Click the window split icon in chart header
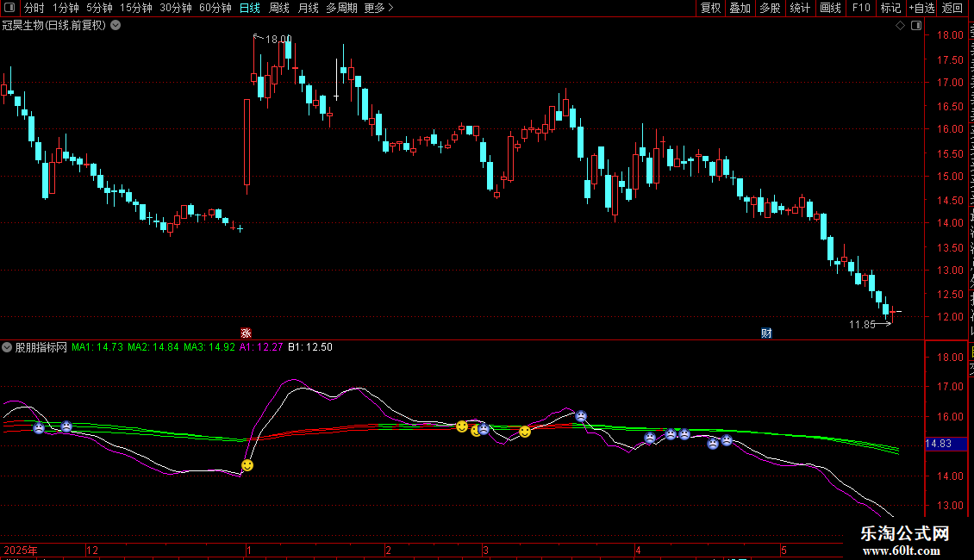This screenshot has height=560, width=974. click(x=916, y=26)
